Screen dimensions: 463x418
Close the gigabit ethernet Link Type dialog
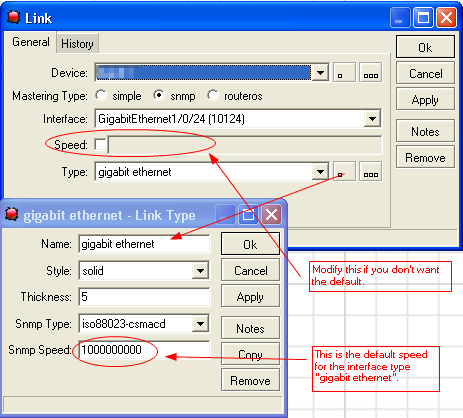point(271,214)
